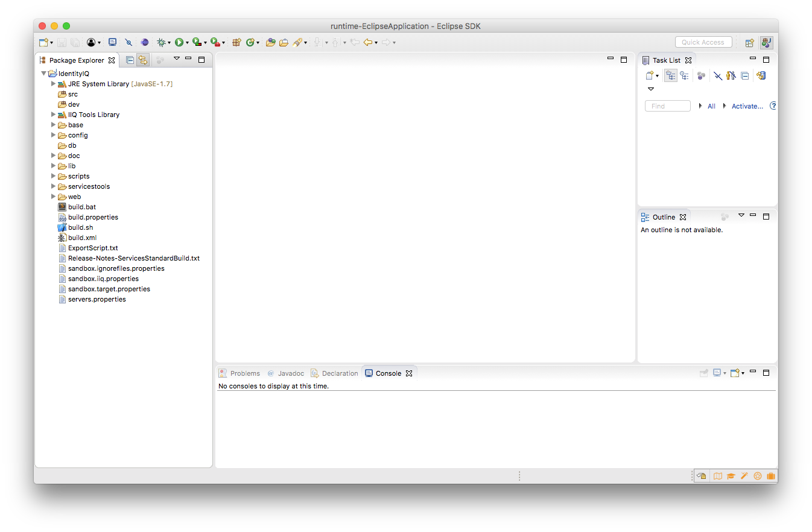Expand the JRE System Library node
812x532 pixels.
tap(53, 84)
